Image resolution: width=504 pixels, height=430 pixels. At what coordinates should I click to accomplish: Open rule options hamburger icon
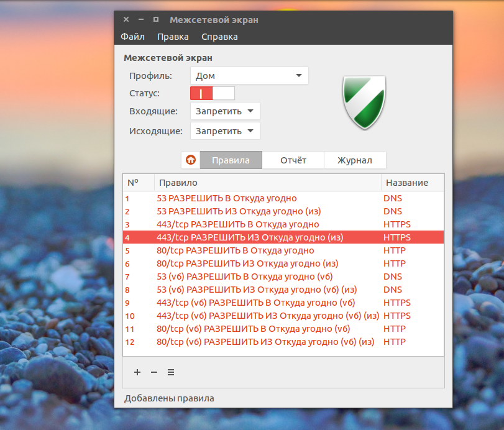point(171,372)
